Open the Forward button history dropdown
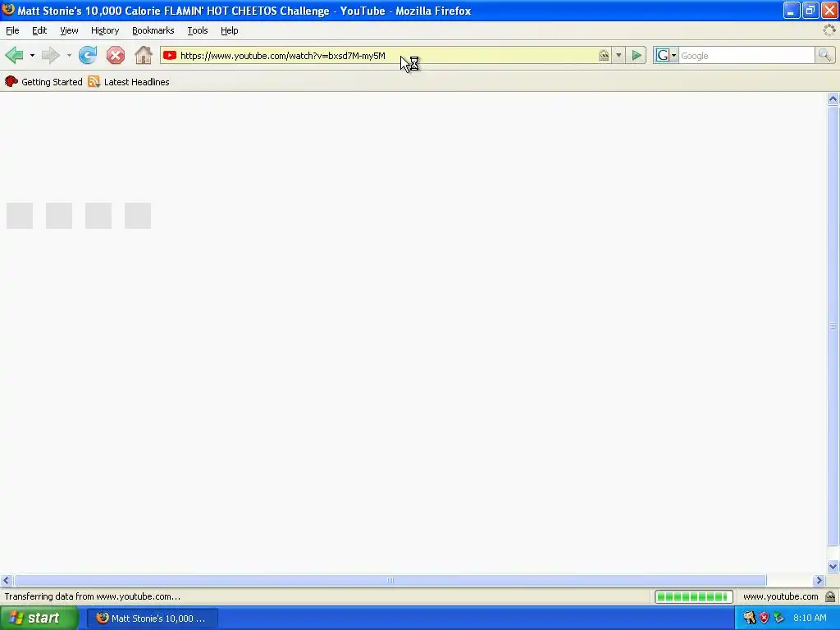This screenshot has width=840, height=630. 69,55
